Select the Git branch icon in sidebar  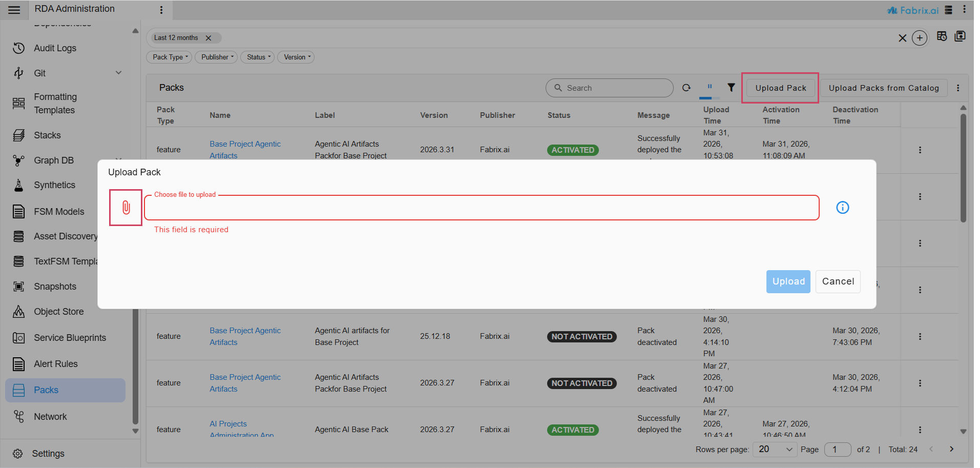[18, 73]
